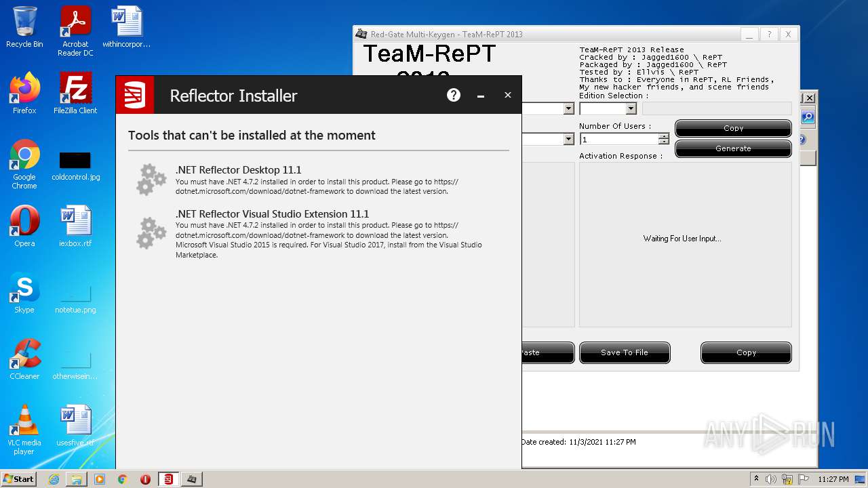Screen dimensions: 868x488
Task: Open Opera from the taskbar
Action: (145, 479)
